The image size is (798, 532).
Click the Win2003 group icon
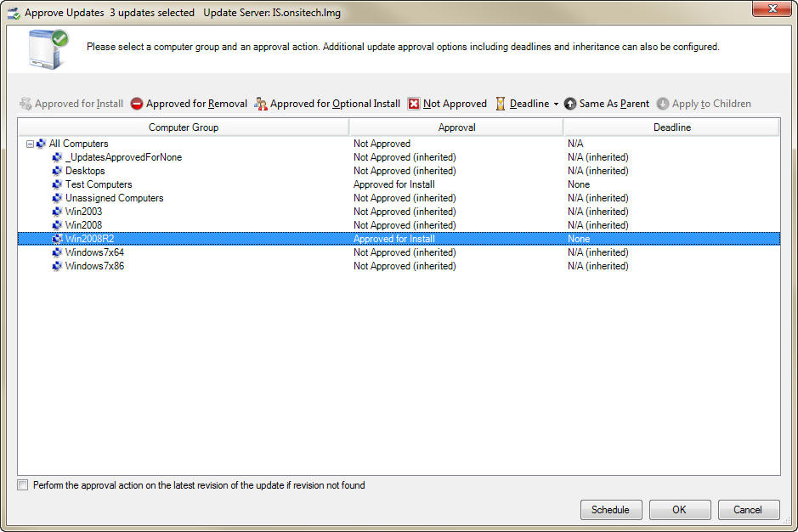(x=57, y=212)
